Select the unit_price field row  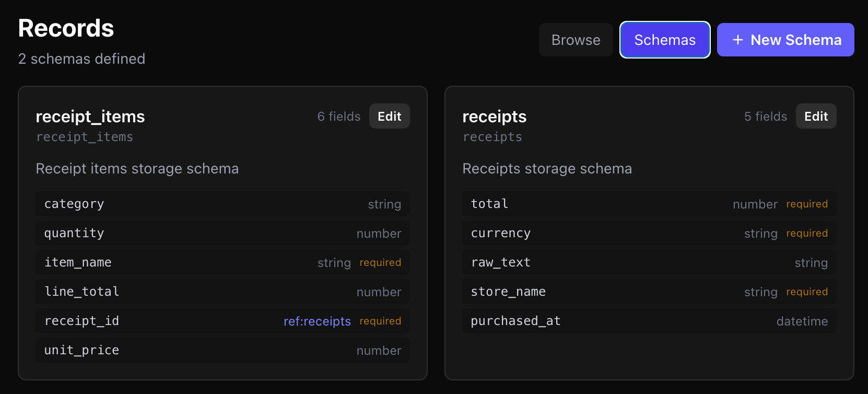[x=223, y=350]
